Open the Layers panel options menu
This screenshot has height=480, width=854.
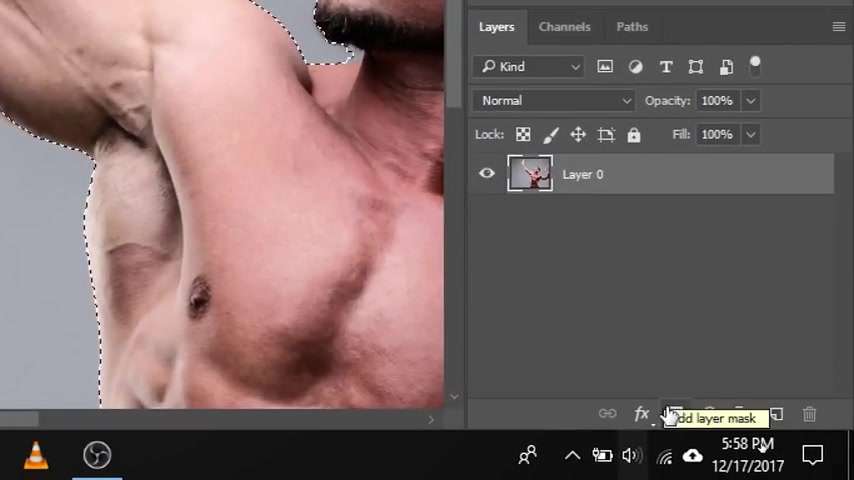coord(839,27)
